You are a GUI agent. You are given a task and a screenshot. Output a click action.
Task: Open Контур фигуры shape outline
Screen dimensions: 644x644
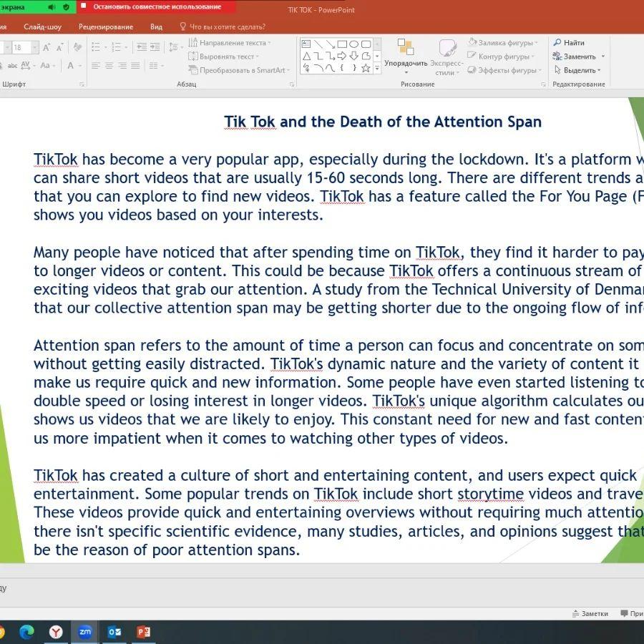[x=501, y=57]
